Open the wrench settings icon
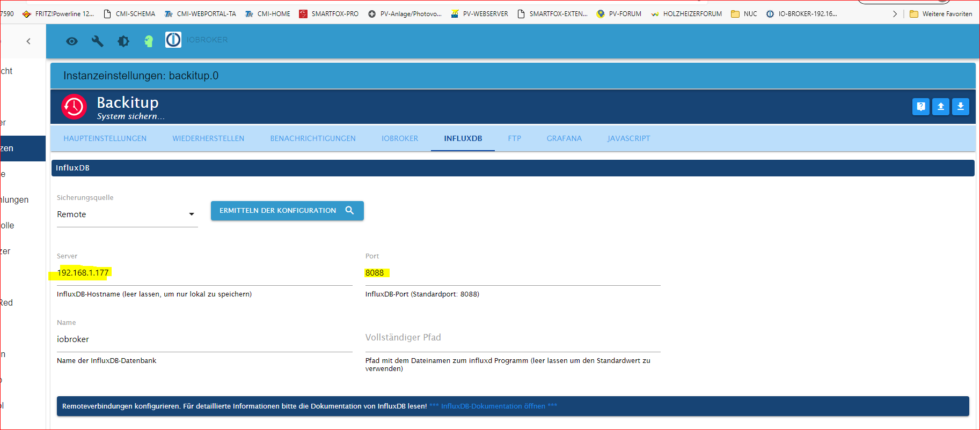Viewport: 980px width, 430px height. click(x=97, y=41)
